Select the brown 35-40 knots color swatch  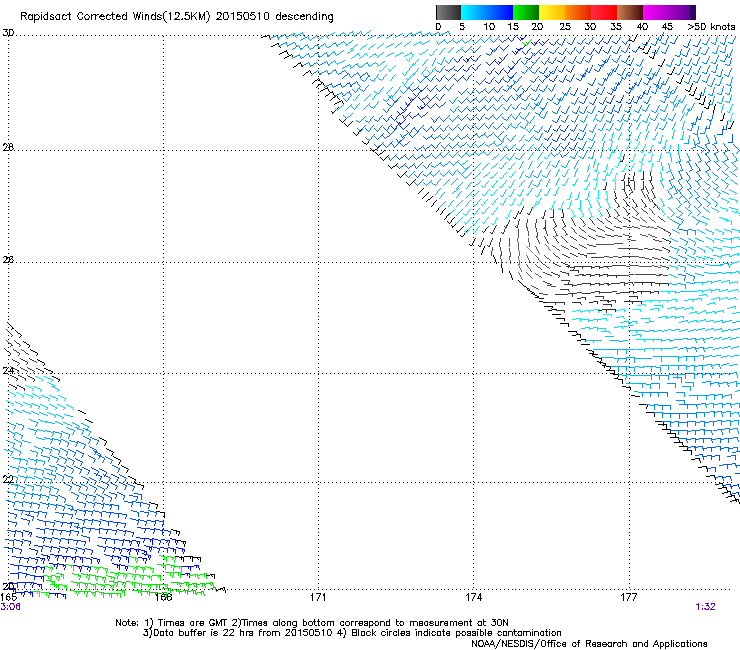pyautogui.click(x=630, y=12)
